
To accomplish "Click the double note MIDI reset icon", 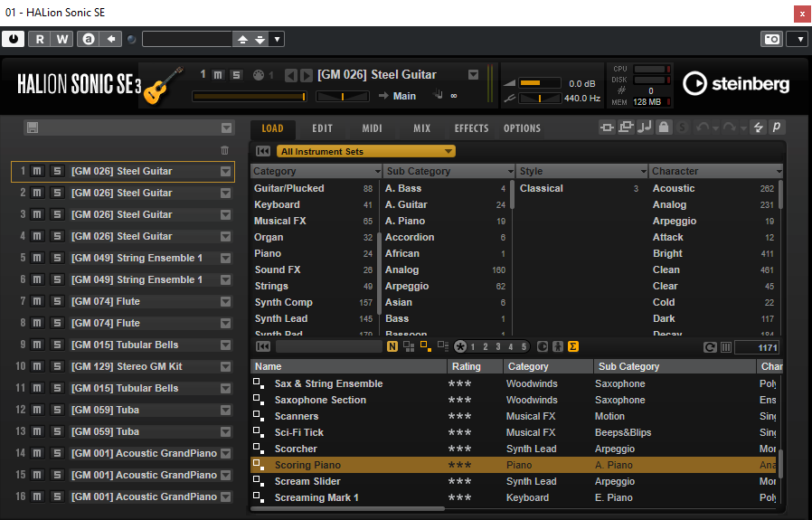I will tap(644, 127).
